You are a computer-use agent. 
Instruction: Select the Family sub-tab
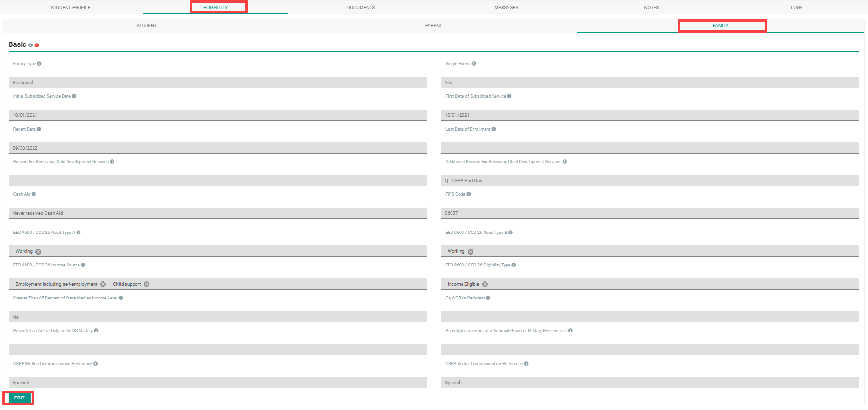(x=721, y=26)
